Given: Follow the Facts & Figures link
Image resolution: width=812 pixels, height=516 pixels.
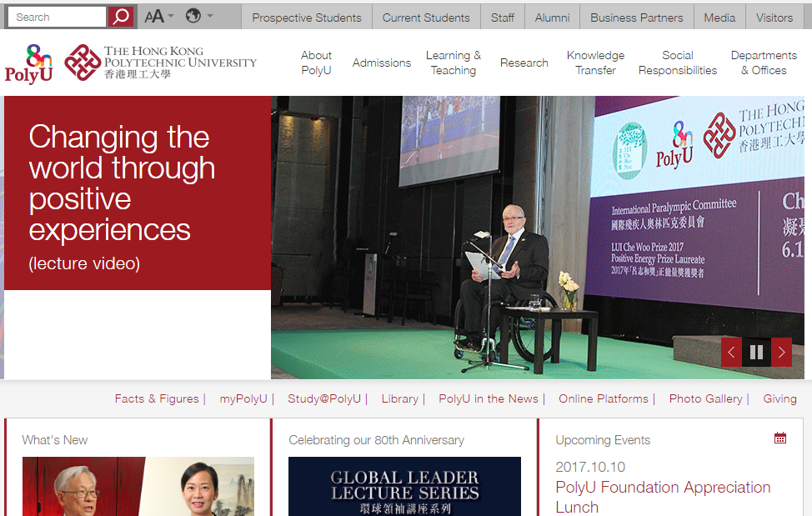Looking at the screenshot, I should click(x=157, y=398).
